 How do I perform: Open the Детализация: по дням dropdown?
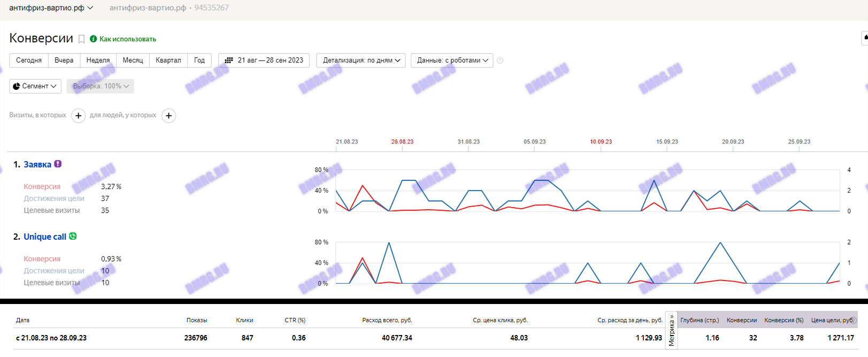point(361,60)
